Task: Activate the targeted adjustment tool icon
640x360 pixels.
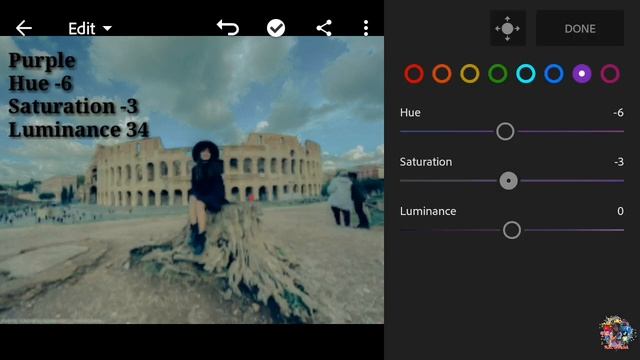Action: 507,29
